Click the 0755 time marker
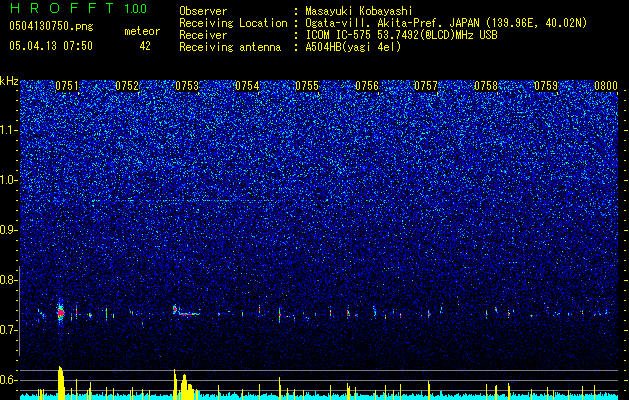 click(x=307, y=86)
